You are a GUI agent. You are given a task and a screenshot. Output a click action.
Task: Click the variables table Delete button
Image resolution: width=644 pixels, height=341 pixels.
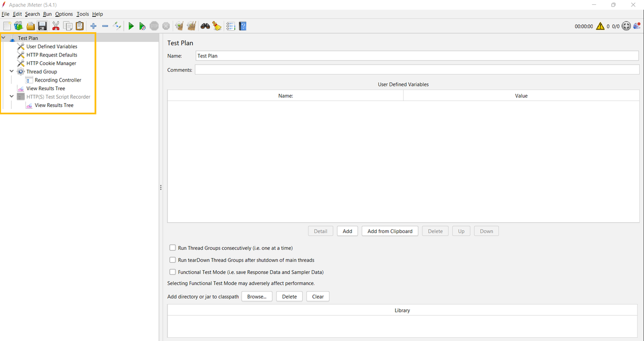click(435, 231)
